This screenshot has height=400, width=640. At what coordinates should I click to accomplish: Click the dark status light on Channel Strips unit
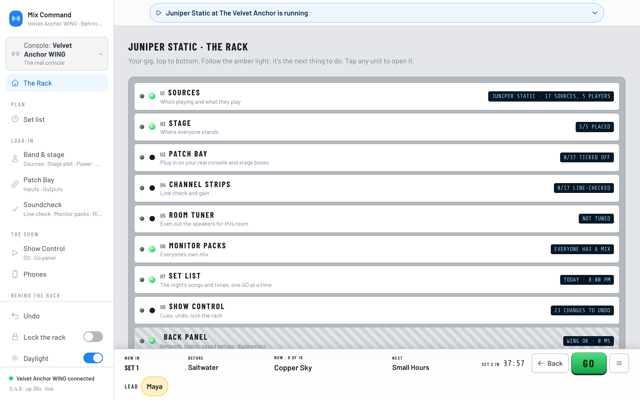click(x=152, y=188)
